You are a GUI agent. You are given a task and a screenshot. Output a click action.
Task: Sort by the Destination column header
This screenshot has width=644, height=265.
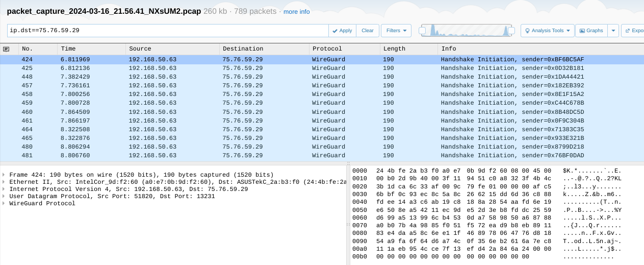264,49
